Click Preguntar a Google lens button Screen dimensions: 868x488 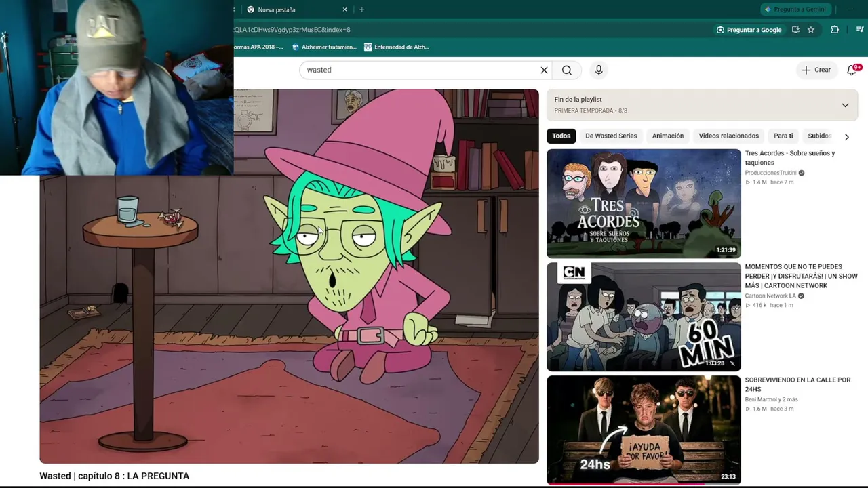pos(749,30)
